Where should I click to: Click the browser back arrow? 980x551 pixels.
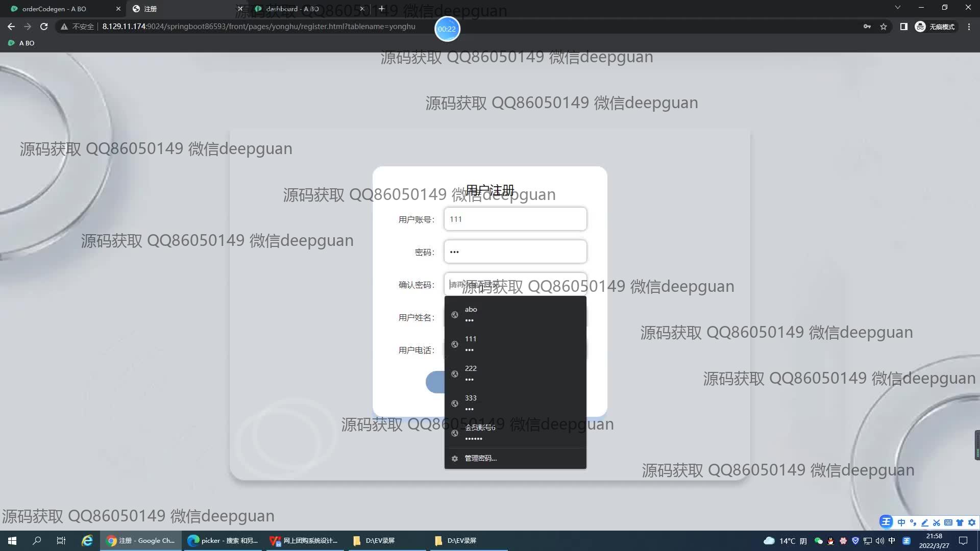point(11,27)
